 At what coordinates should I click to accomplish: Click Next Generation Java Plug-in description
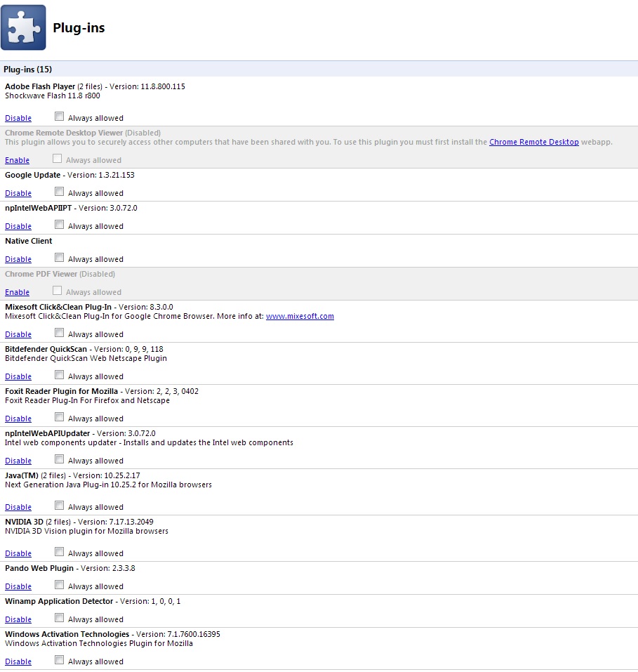108,485
